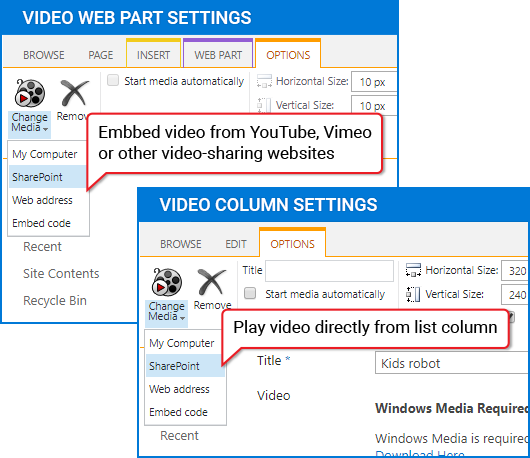
Task: Click the Change Media film reel icon in Video Column Settings
Action: pos(167,282)
